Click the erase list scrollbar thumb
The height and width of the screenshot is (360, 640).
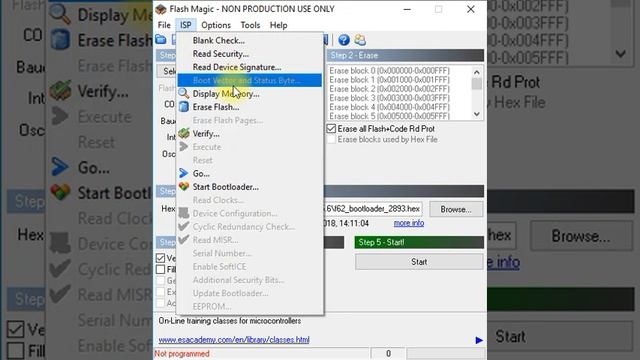click(x=477, y=84)
